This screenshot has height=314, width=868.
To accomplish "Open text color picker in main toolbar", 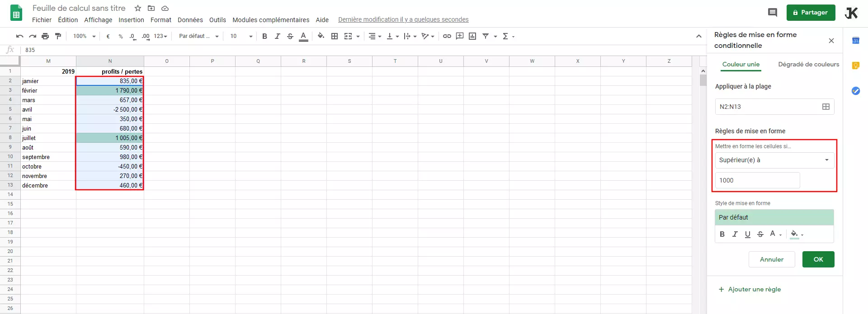I will tap(303, 36).
